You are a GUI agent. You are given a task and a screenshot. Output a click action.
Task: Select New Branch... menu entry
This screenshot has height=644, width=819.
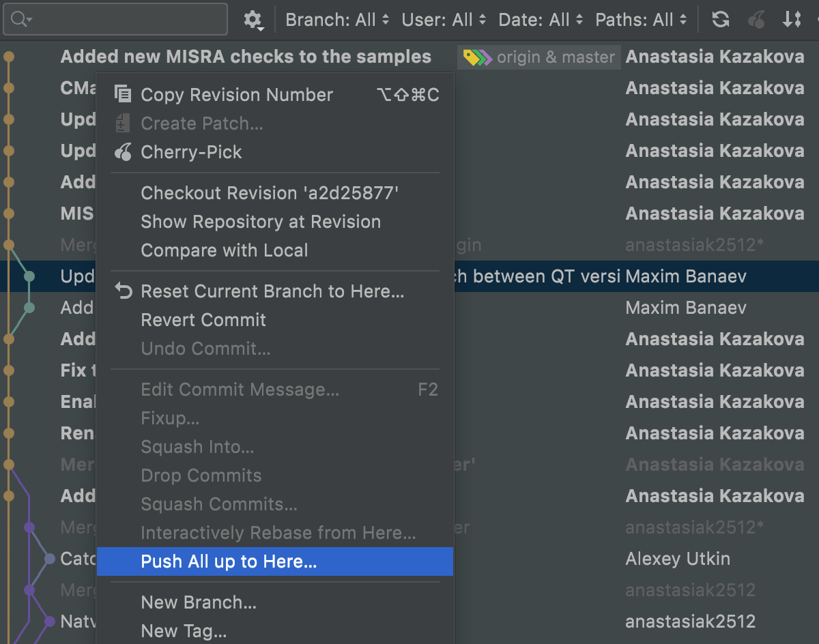[275, 602]
